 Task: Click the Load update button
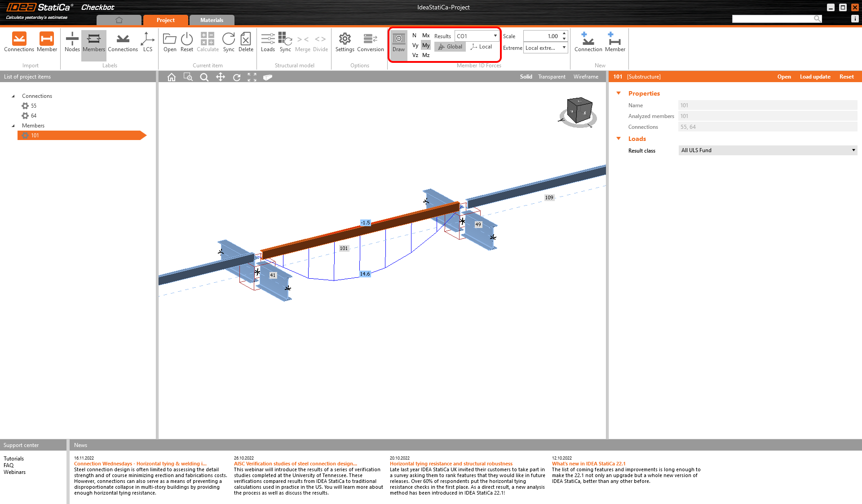click(815, 77)
